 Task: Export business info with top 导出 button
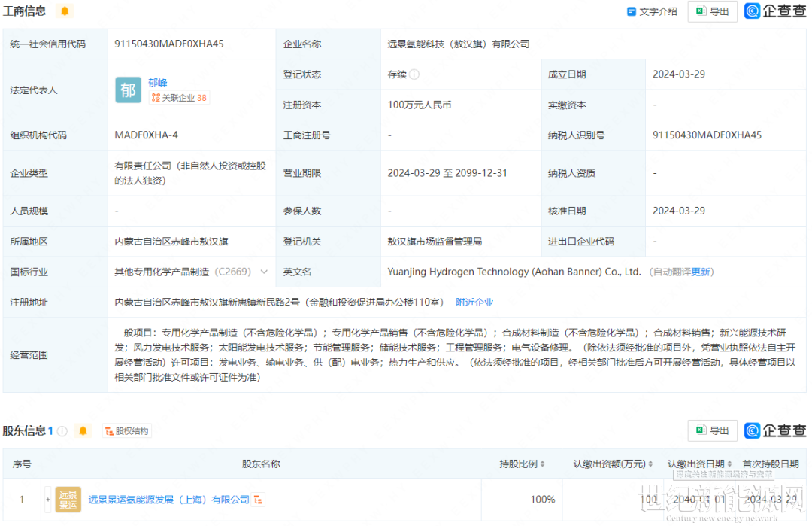click(x=712, y=11)
